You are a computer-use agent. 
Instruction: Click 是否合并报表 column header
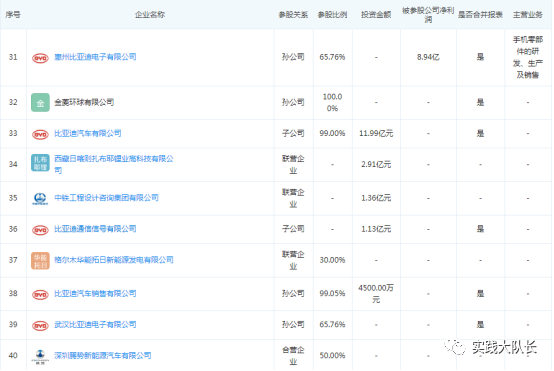[480, 14]
